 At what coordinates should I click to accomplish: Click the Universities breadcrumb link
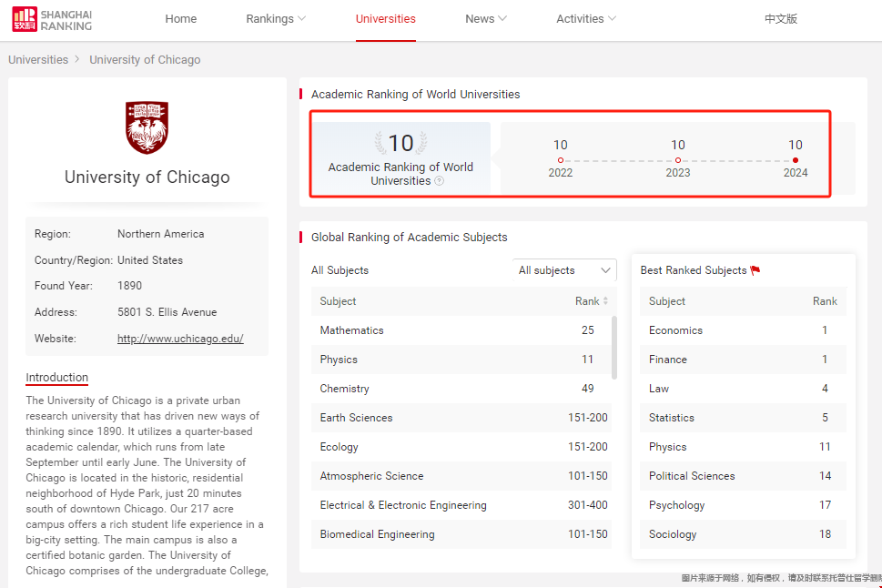tap(38, 60)
